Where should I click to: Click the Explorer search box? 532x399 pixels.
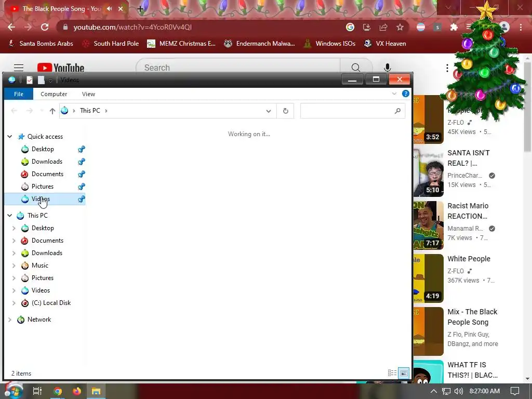pyautogui.click(x=353, y=111)
